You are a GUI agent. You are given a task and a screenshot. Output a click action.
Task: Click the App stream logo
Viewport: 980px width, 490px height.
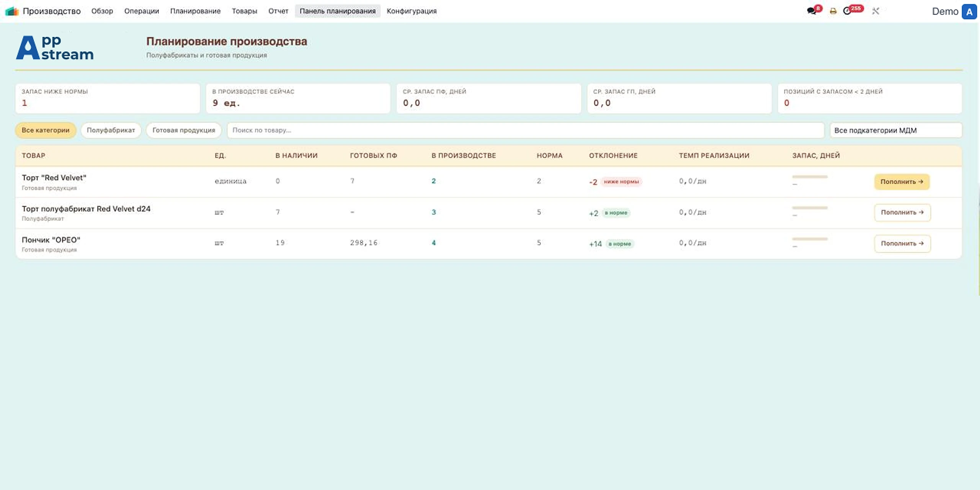pos(55,47)
